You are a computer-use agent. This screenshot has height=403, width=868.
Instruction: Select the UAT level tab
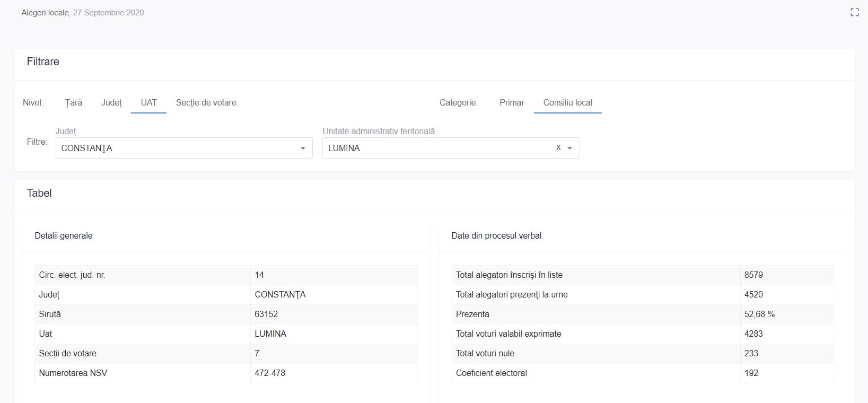point(148,102)
